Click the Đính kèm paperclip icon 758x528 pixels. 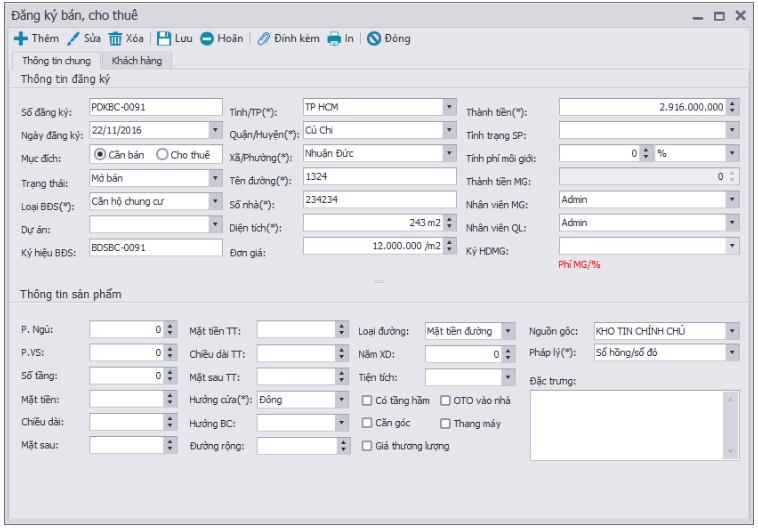tap(262, 39)
